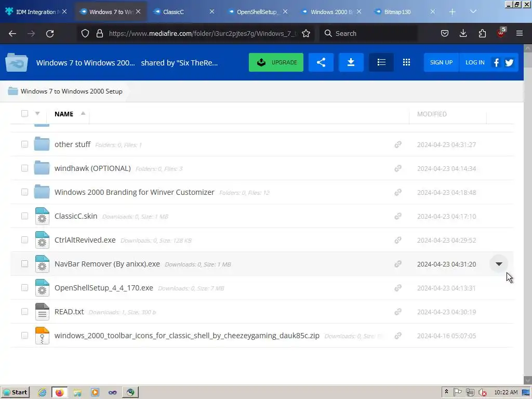The height and width of the screenshot is (399, 532).
Task: Open the Firefox hamburger menu
Action: [520, 33]
